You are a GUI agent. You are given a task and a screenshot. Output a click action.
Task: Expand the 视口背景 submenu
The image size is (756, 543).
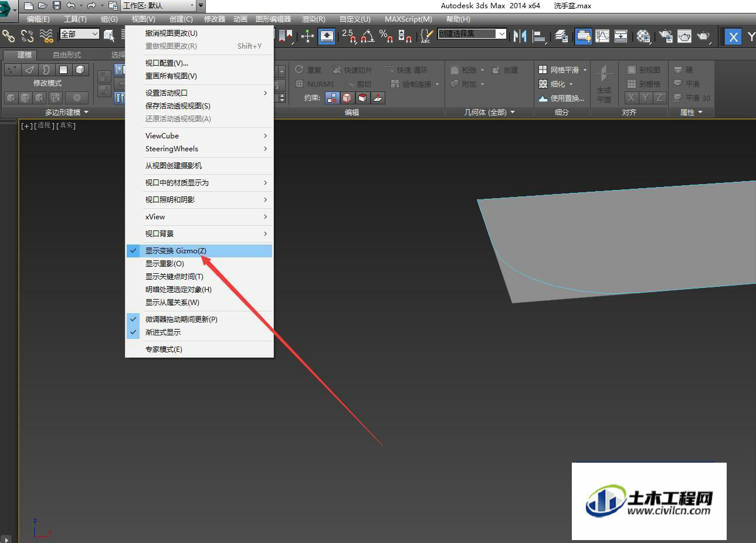[x=199, y=233]
